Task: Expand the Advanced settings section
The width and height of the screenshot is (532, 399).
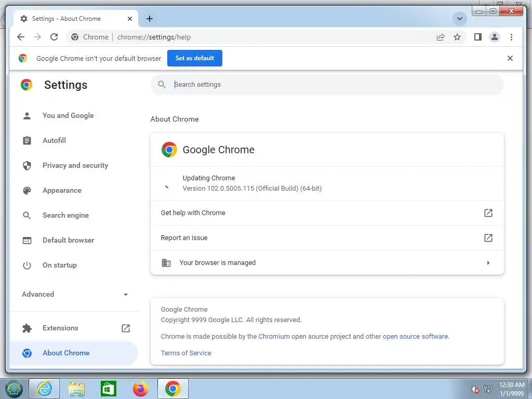Action: tap(75, 295)
